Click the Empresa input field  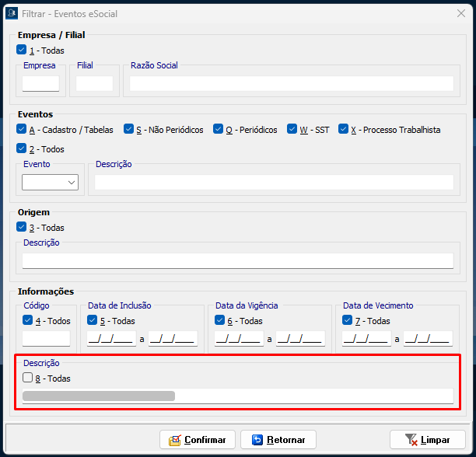click(x=40, y=84)
